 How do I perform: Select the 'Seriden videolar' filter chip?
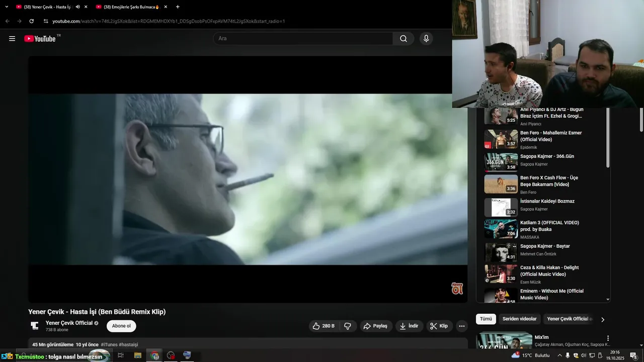coord(520,319)
